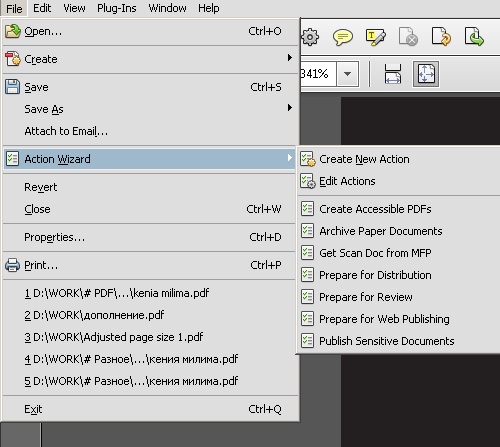Screen dimensions: 500x447
Task: Open the Window menu
Action: (x=167, y=8)
